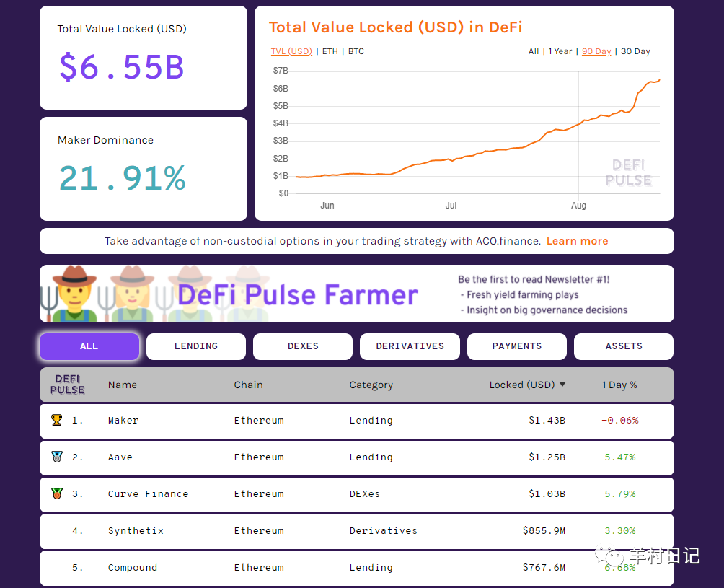The image size is (724, 588).
Task: Click the -0.06% daily change
Action: tap(619, 421)
